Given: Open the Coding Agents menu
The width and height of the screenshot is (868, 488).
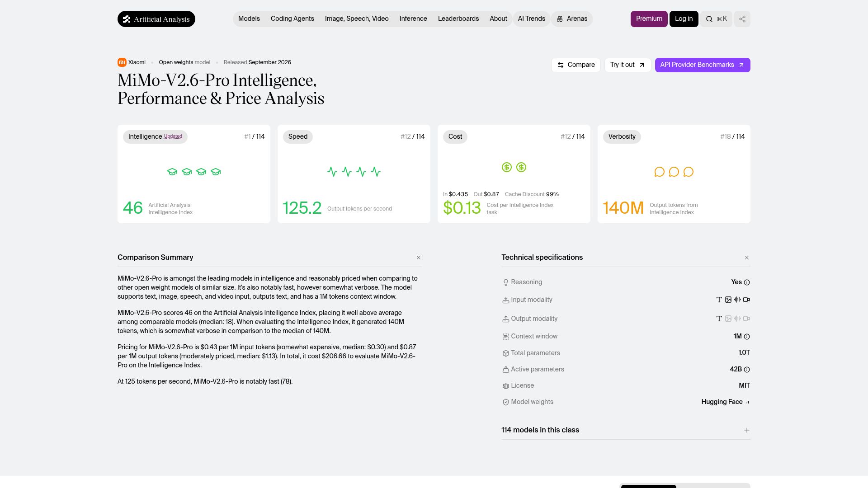Looking at the screenshot, I should [292, 19].
